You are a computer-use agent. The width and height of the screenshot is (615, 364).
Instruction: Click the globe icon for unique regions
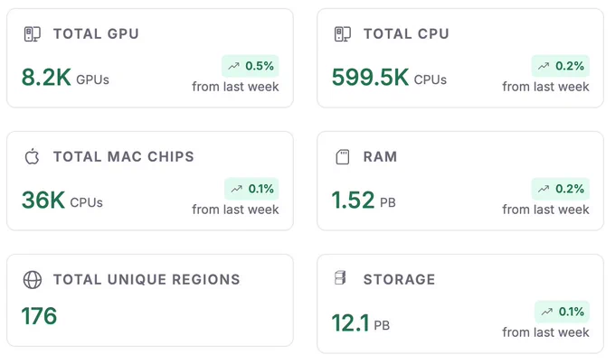[x=33, y=280]
